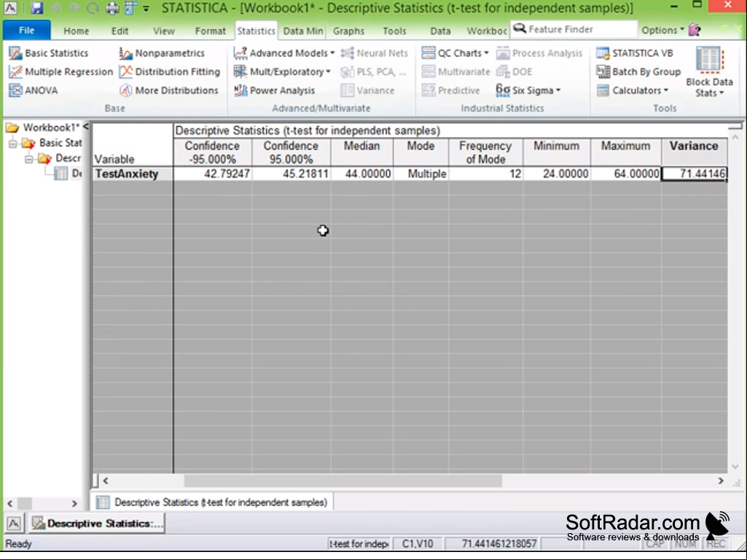Collapse the Descr tree folder
The height and width of the screenshot is (560, 747).
28,159
